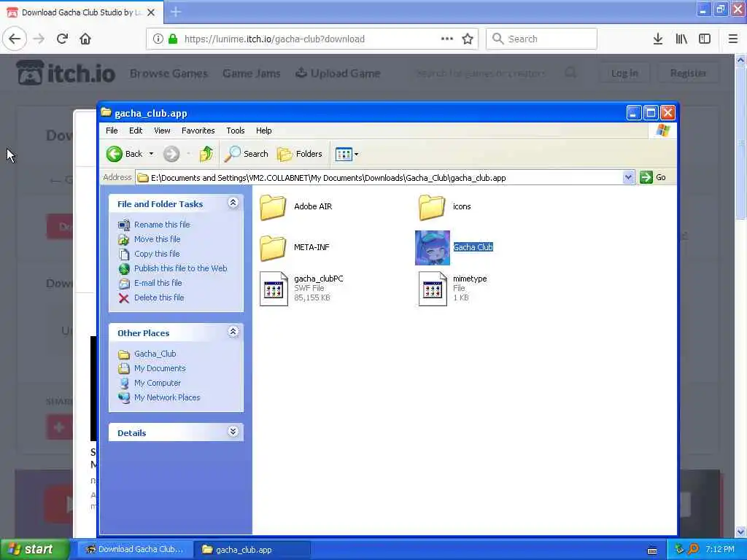
Task: Click the Firefox page scroll up arrow
Action: (741, 60)
